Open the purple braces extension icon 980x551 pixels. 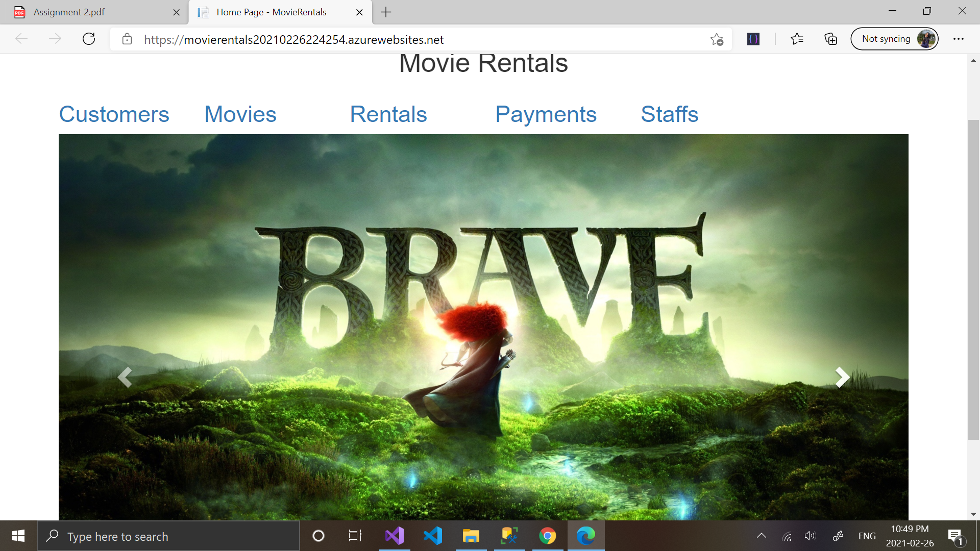[x=753, y=39]
